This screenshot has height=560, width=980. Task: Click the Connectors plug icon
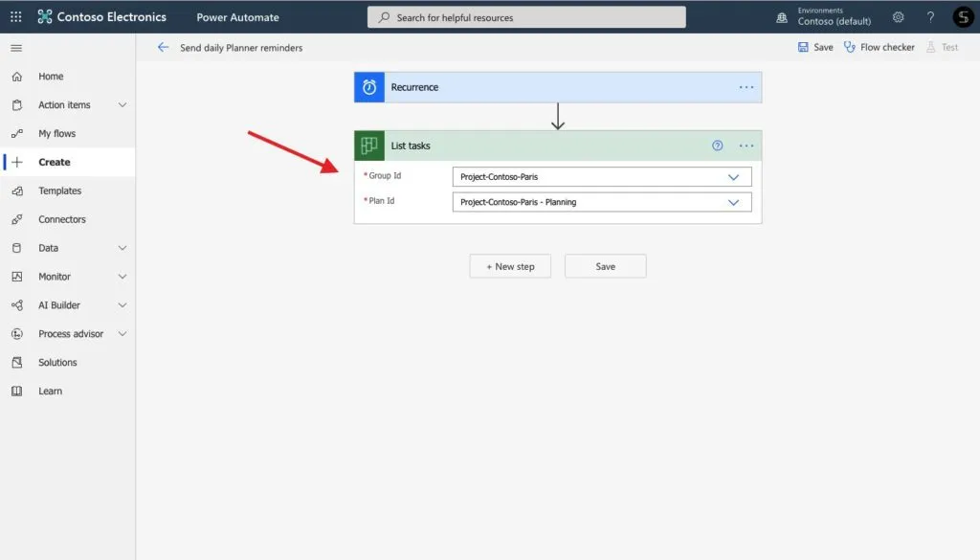tap(17, 219)
